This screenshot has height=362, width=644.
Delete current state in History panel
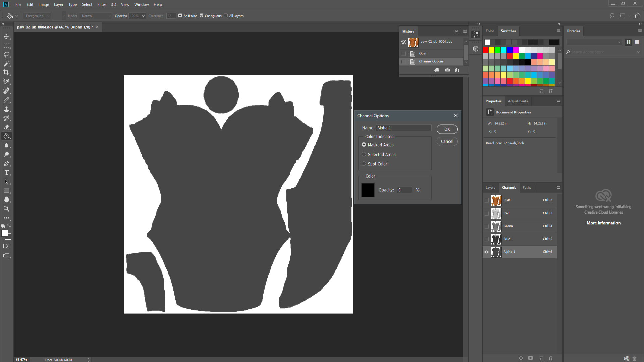[x=457, y=70]
